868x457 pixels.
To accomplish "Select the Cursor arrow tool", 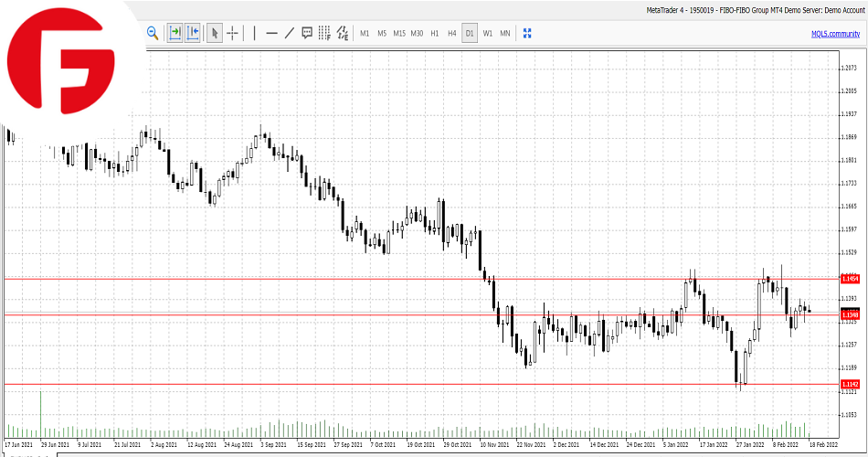I will tap(215, 34).
